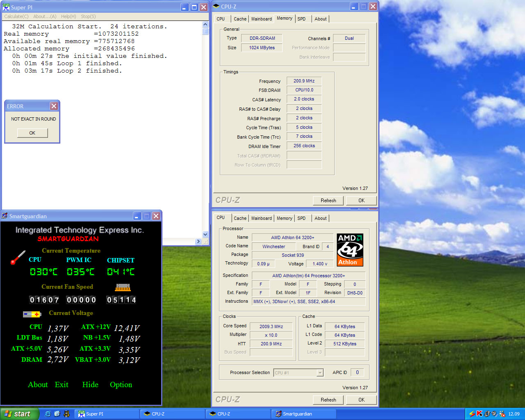
Task: Click the DRAM Idle Timer value 256 clocks
Action: (304, 146)
